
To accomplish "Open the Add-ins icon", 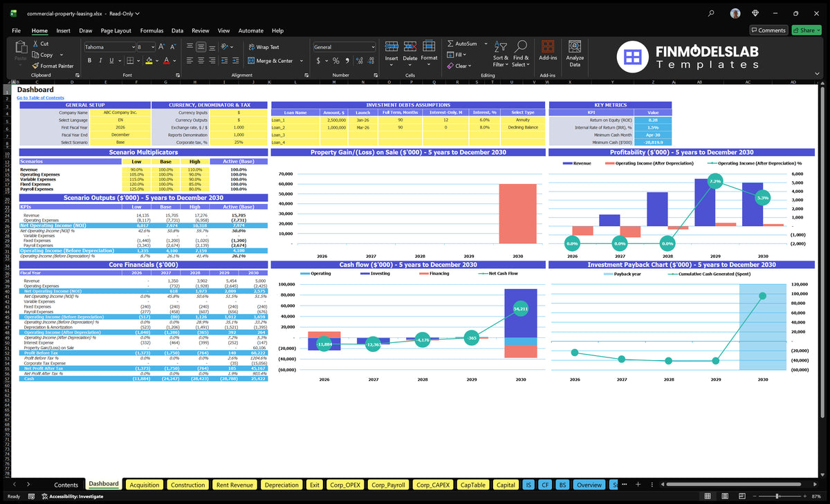I will pos(548,46).
